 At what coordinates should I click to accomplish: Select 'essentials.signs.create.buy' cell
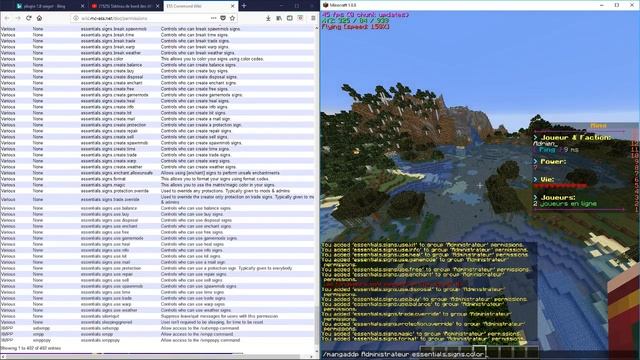coord(107,71)
